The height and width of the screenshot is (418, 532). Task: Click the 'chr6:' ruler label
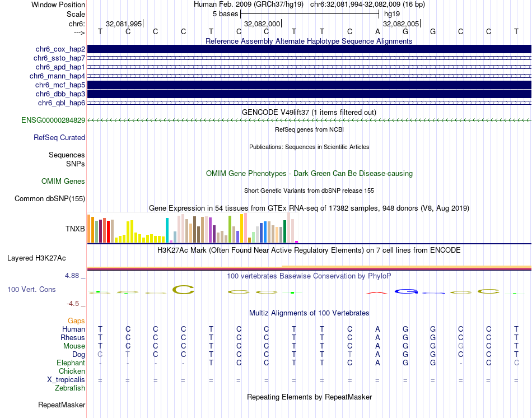click(x=77, y=24)
